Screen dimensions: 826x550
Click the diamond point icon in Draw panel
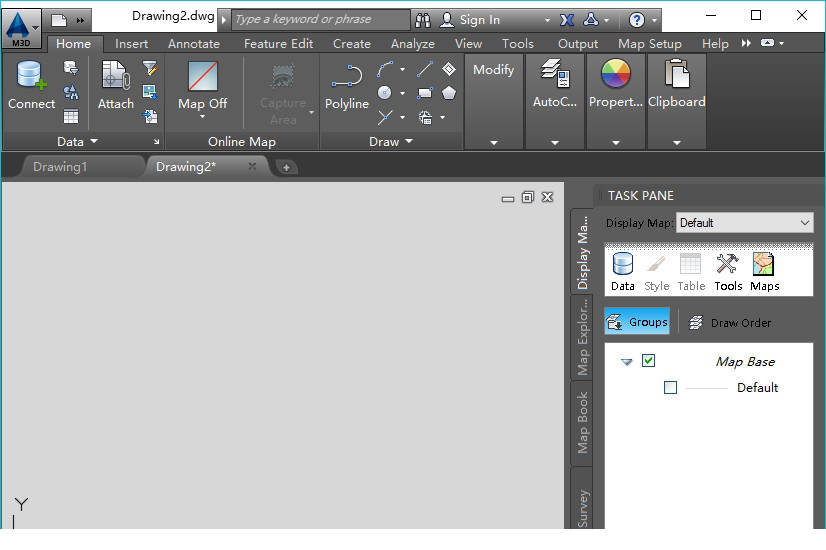pos(449,69)
